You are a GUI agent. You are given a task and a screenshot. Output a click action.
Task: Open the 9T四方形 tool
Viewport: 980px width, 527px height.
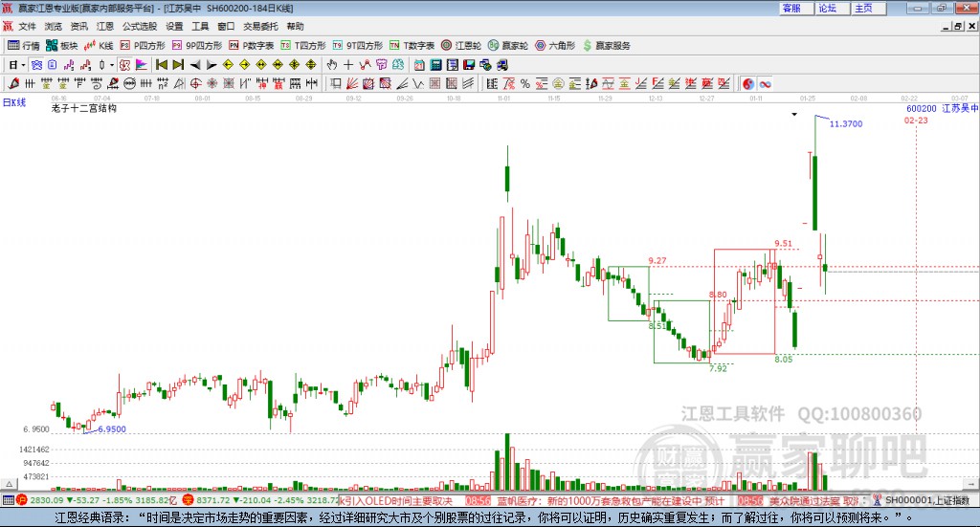point(358,46)
